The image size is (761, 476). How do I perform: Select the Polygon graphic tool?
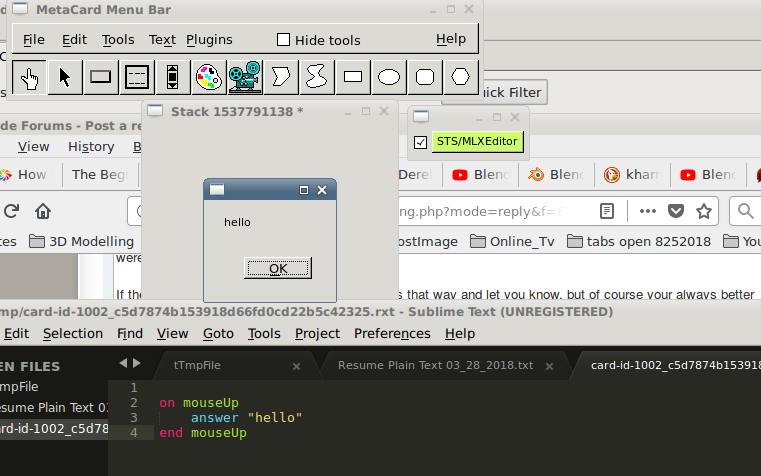tap(281, 77)
